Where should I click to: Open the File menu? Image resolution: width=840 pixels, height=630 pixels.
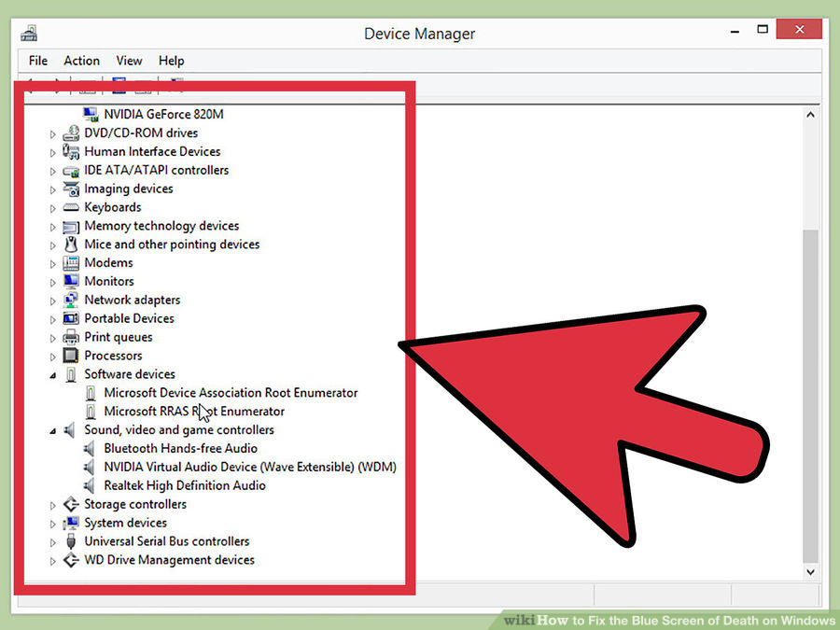click(x=38, y=61)
